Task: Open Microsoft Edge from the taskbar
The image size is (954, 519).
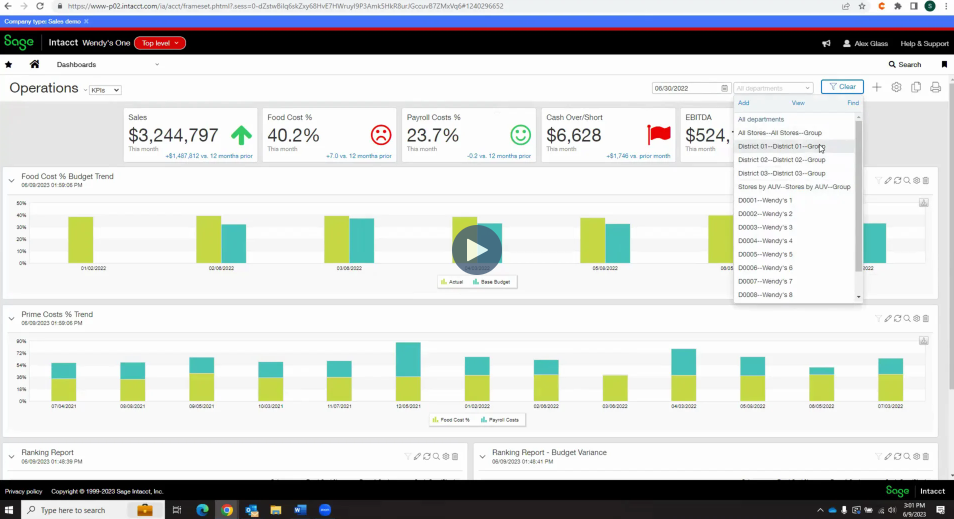Action: click(202, 510)
